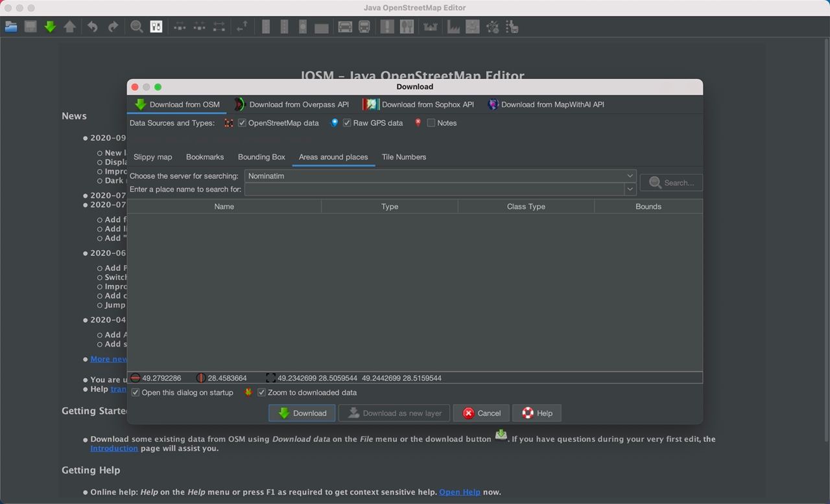Click the Search... button
830x504 pixels.
(x=671, y=183)
